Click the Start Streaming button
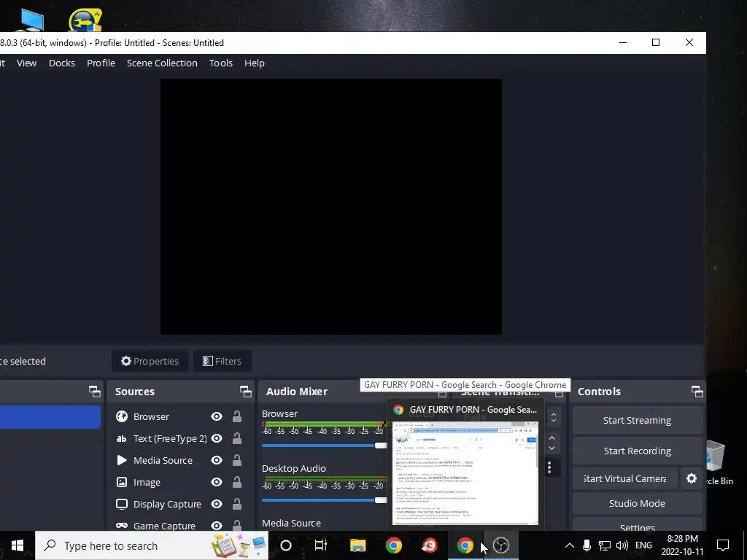The image size is (747, 560). click(x=637, y=421)
